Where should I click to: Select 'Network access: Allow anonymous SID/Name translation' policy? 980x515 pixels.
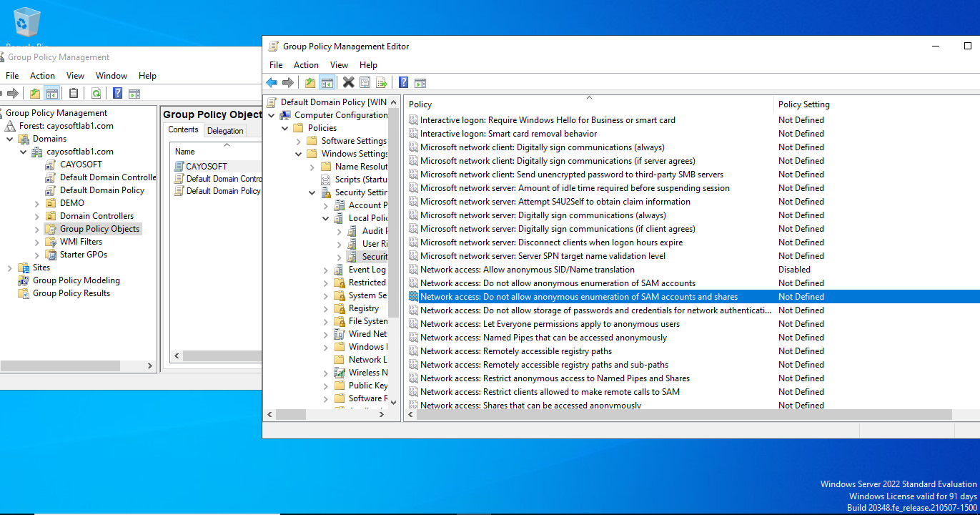pyautogui.click(x=527, y=270)
